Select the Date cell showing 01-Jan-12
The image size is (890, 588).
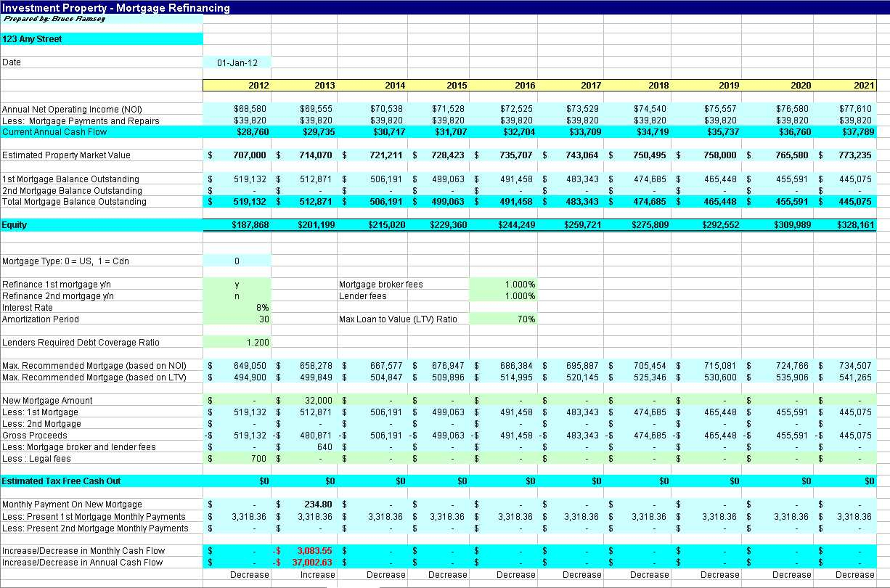pos(236,62)
